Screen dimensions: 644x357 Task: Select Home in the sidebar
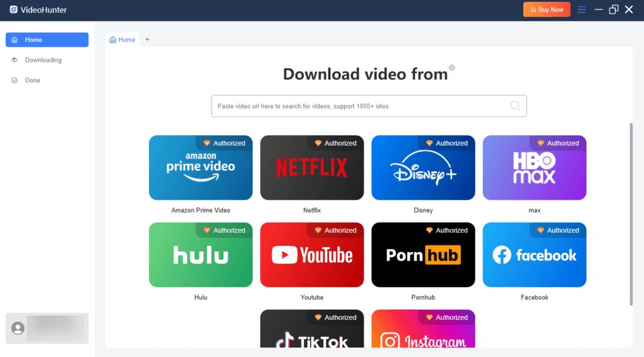(x=47, y=40)
